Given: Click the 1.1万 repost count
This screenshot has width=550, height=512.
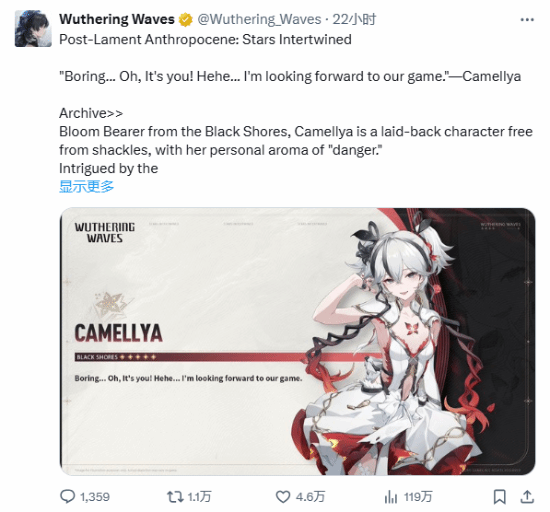Looking at the screenshot, I should pos(199,497).
